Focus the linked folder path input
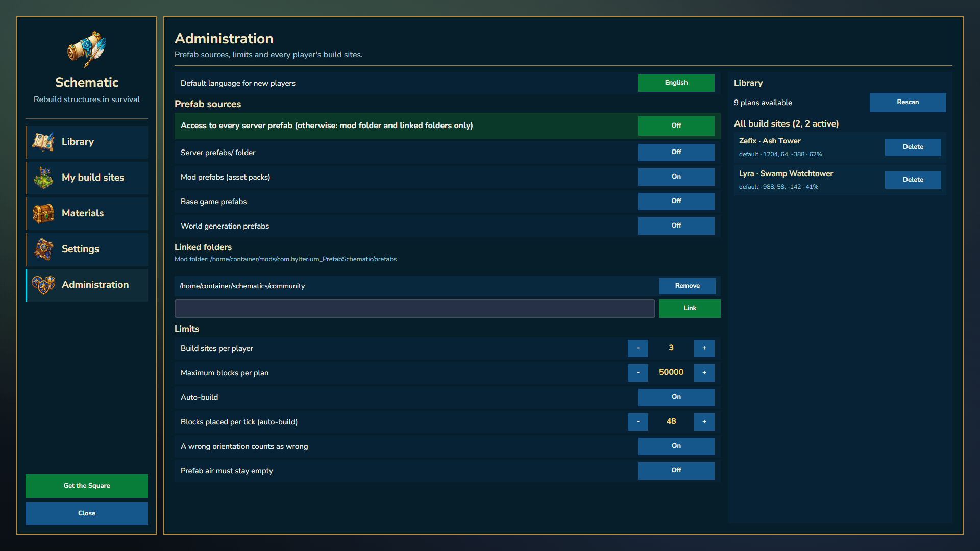The width and height of the screenshot is (980, 551). [x=414, y=308]
